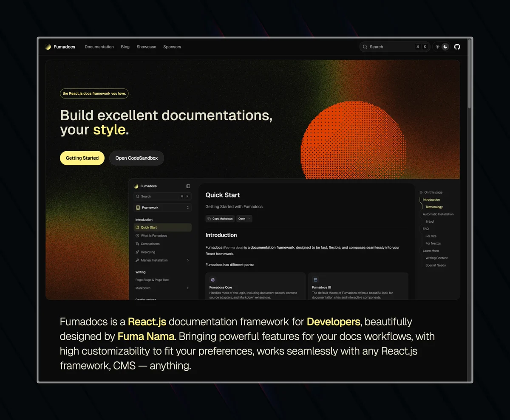This screenshot has width=510, height=420.
Task: Click the highlighted Fuma Nama text
Action: [x=146, y=336]
